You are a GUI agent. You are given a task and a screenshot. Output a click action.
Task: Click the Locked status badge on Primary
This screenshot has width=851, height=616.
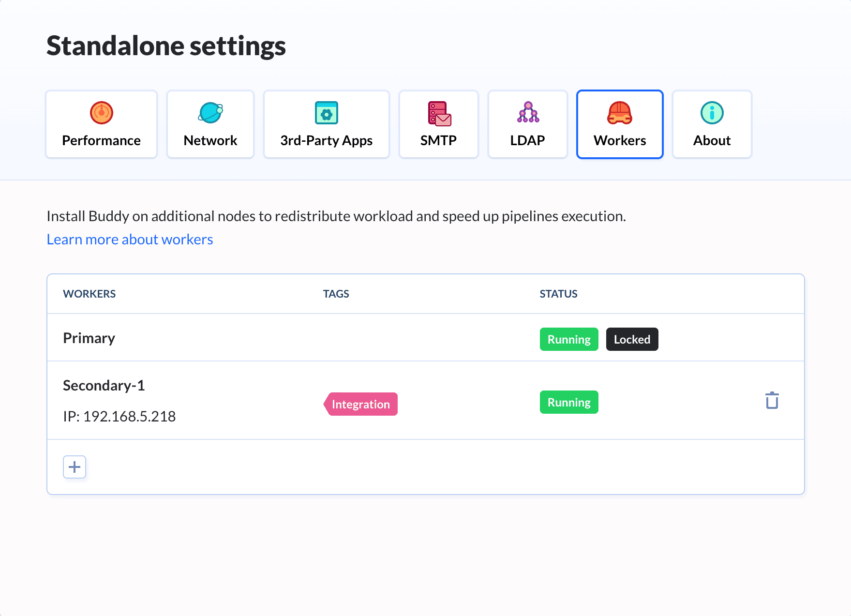click(632, 339)
